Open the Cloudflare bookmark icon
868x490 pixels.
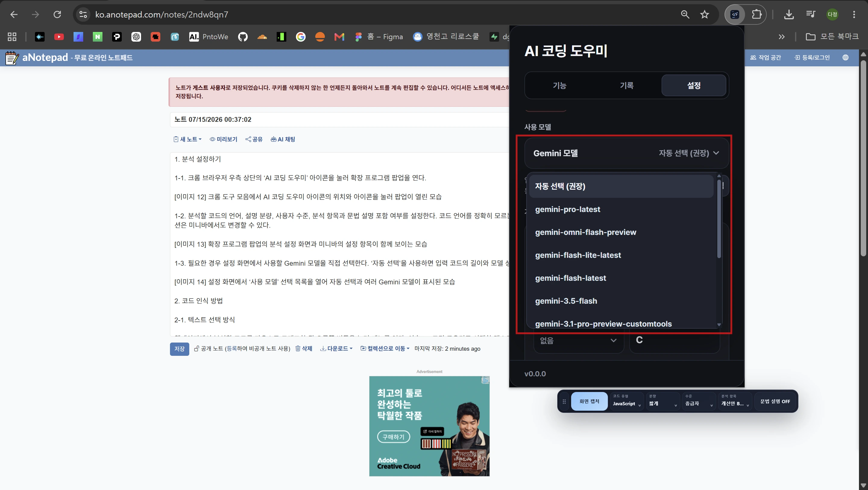tap(262, 37)
